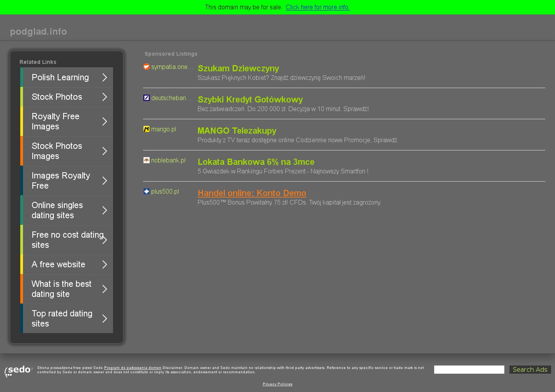Click the mango.pl favicon icon

click(147, 129)
